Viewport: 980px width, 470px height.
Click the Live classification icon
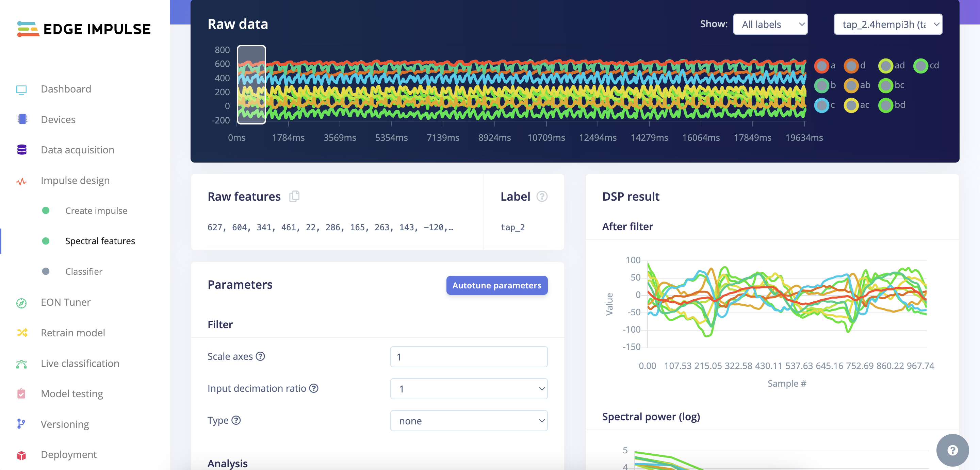tap(21, 363)
